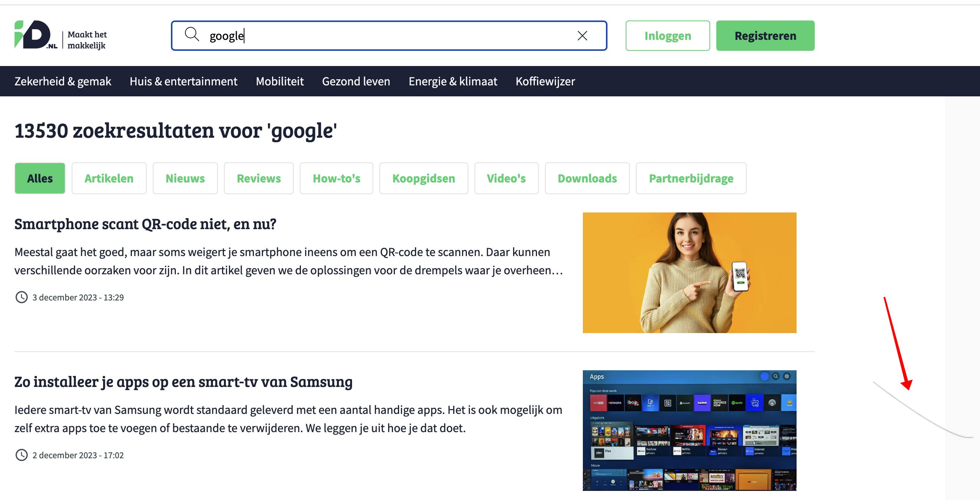Open the 'Mobiliteit' menu item
Screen dimensions: 980x500
pyautogui.click(x=280, y=81)
